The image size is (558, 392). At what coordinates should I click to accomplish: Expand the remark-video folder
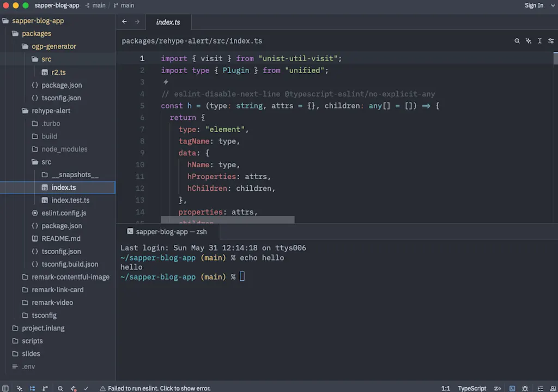58,303
